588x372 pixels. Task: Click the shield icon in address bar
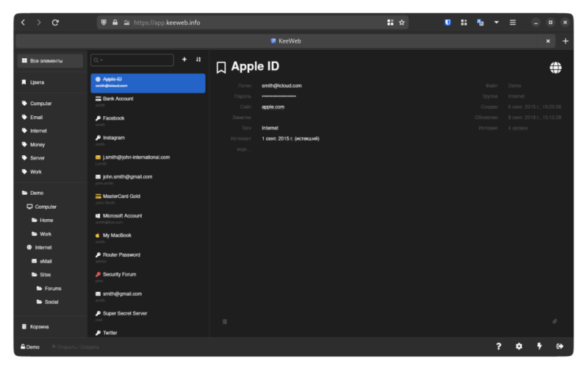point(104,23)
